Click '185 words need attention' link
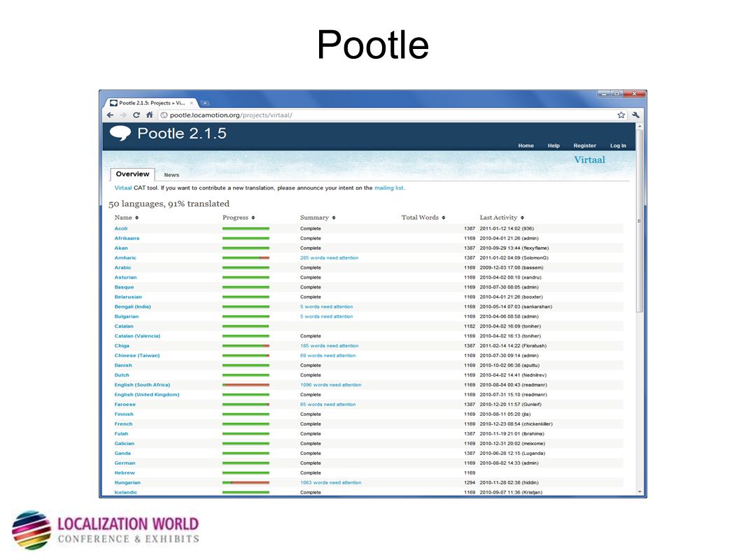Viewport: 746px width, 560px height. (x=329, y=346)
